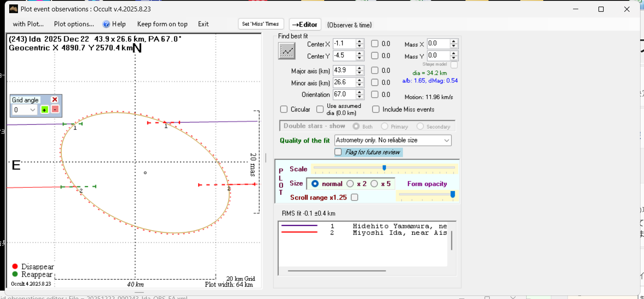
Task: Open Help with the question mark icon
Action: pyautogui.click(x=106, y=24)
